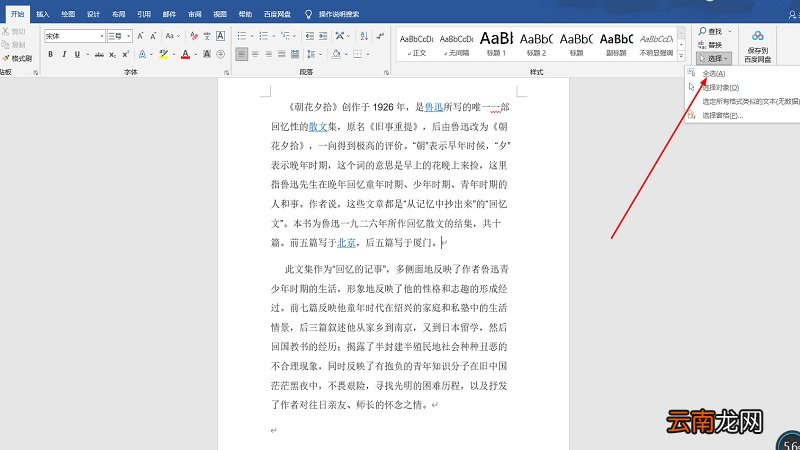Click the bullet list icon
Screen dimensions: 800x450
pos(241,36)
